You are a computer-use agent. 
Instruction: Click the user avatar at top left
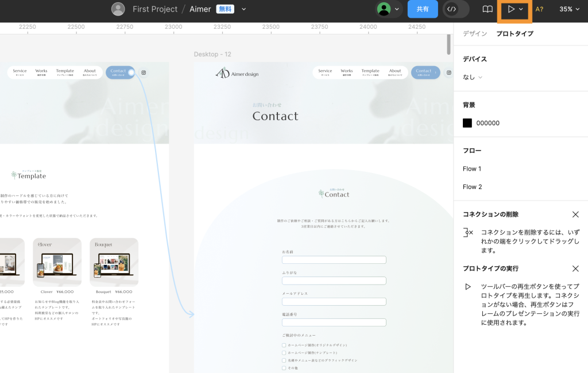tap(118, 9)
